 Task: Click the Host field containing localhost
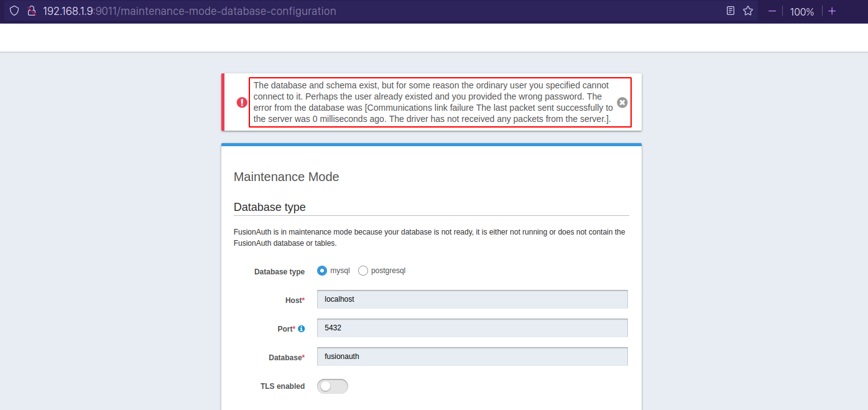pos(472,299)
